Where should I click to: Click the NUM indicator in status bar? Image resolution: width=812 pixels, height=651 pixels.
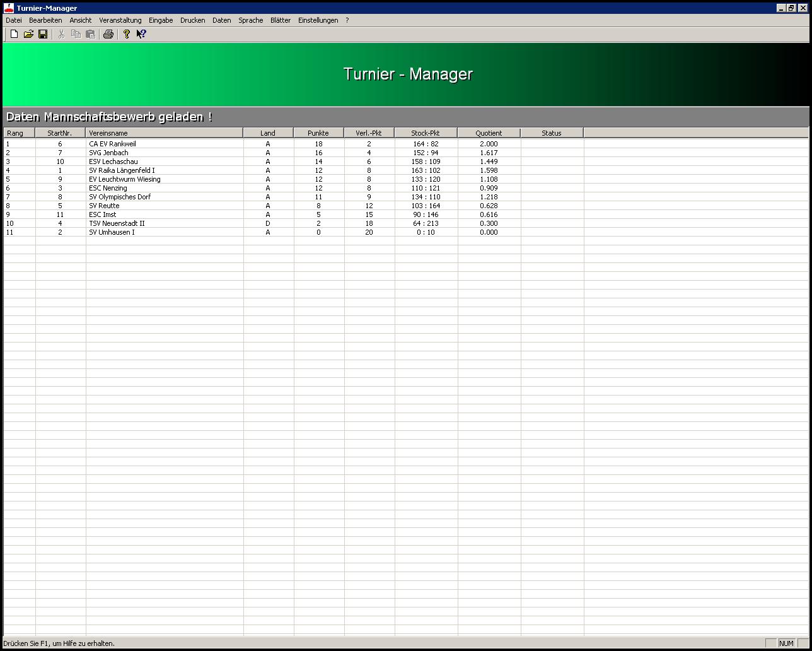(786, 643)
